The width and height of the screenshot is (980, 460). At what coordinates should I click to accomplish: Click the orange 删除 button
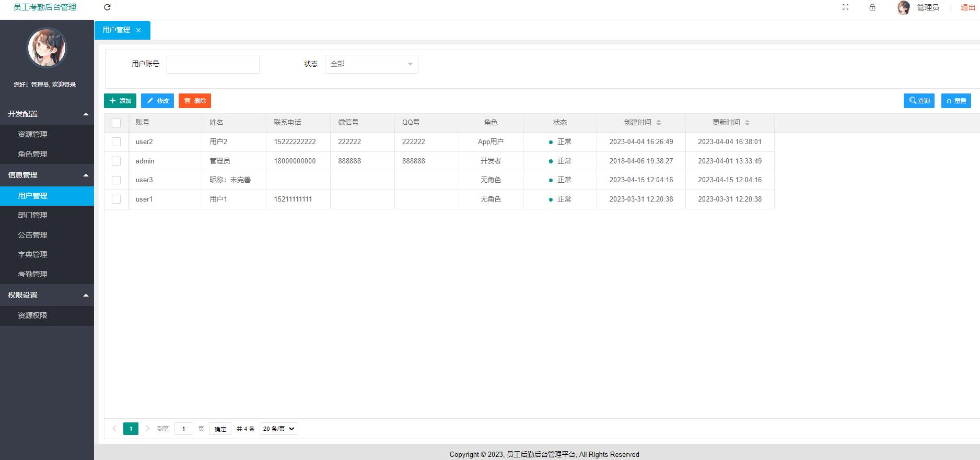195,101
